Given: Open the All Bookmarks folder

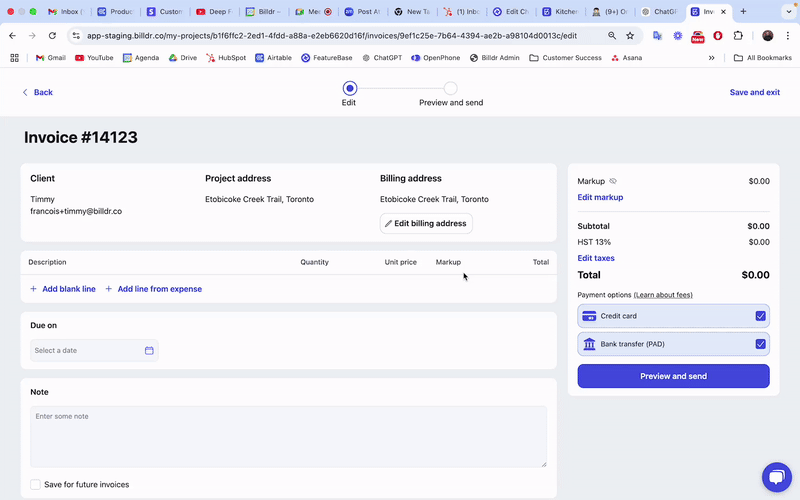Looking at the screenshot, I should click(x=763, y=58).
